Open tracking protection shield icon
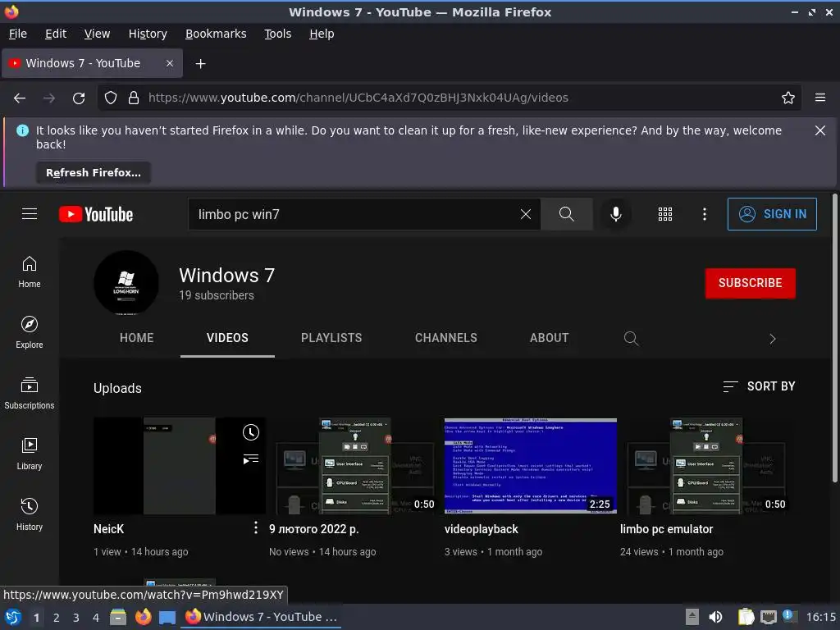The height and width of the screenshot is (630, 840). tap(111, 98)
